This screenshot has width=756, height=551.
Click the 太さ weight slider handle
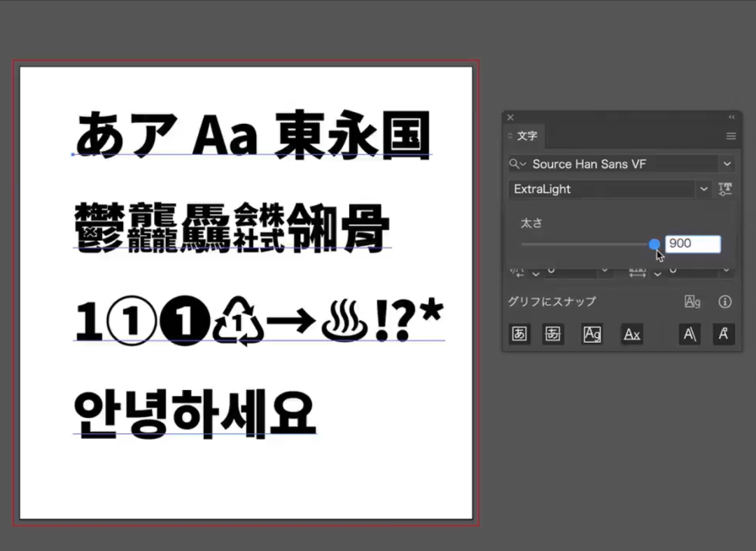tap(654, 244)
